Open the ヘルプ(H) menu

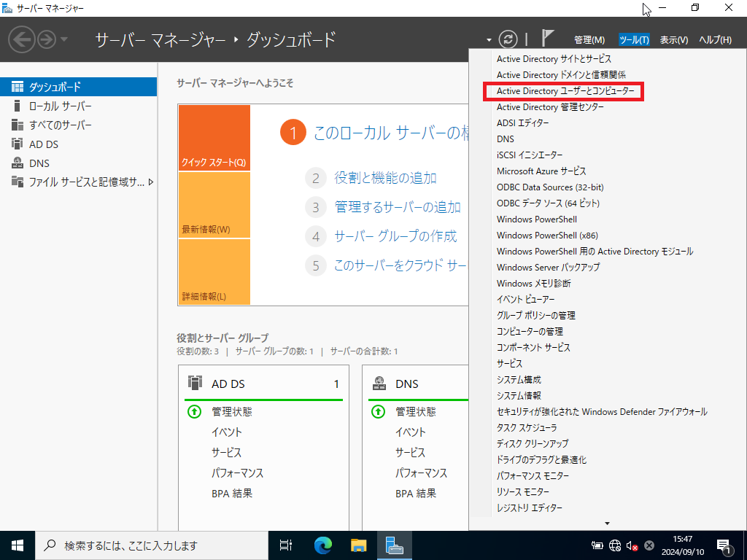(x=715, y=40)
